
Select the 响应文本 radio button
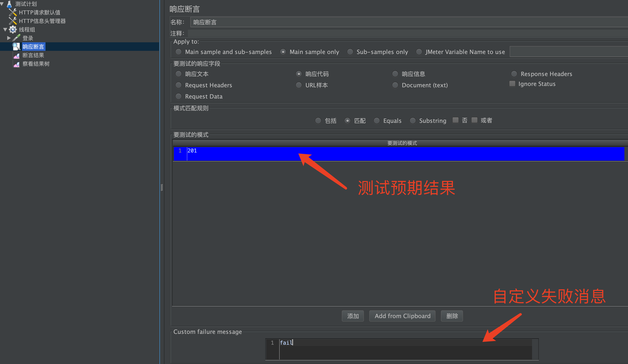[x=178, y=74]
